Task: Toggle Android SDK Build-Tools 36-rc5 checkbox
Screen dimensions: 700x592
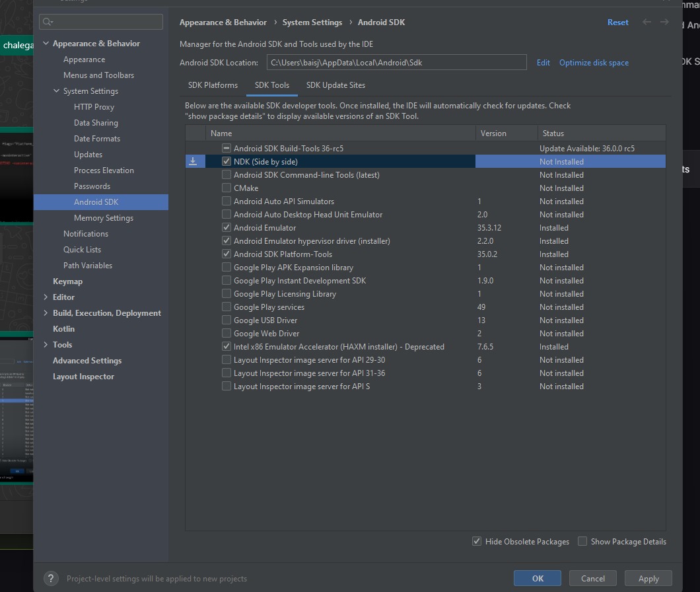Action: [x=227, y=149]
